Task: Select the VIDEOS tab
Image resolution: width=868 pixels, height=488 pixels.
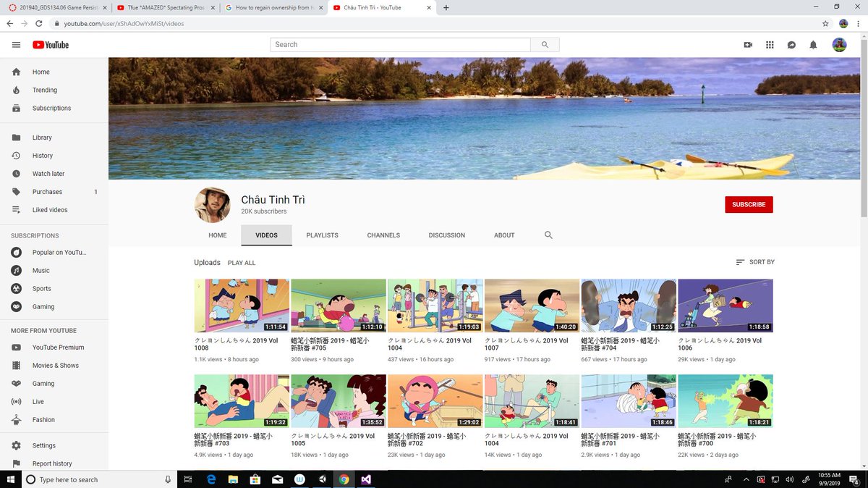Action: [x=266, y=235]
